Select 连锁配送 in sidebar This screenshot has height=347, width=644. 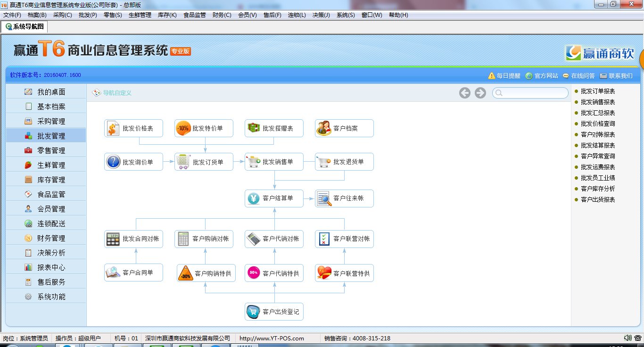coord(46,223)
